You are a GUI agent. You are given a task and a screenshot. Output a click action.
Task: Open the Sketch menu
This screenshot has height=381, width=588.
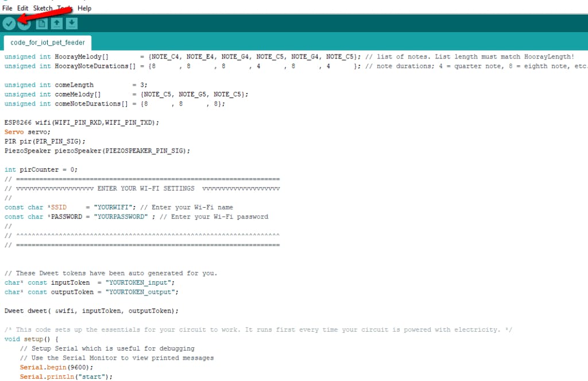tap(42, 8)
